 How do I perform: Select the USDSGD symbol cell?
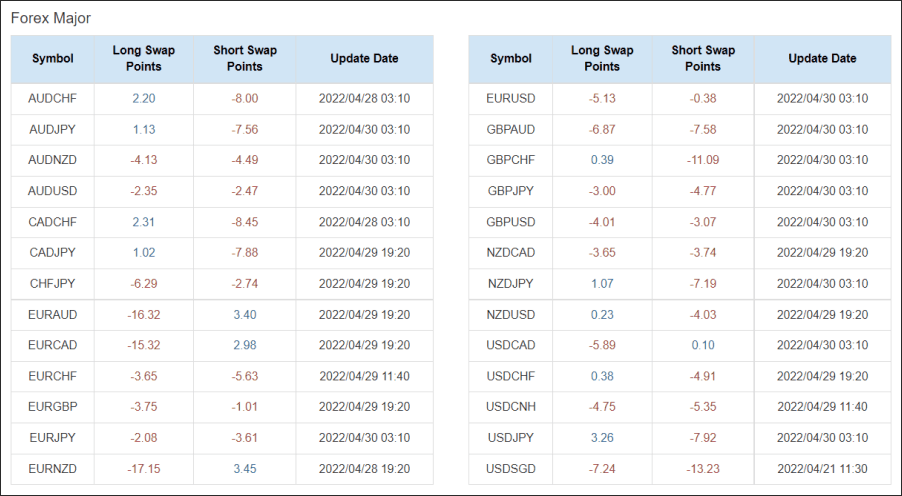coord(510,469)
